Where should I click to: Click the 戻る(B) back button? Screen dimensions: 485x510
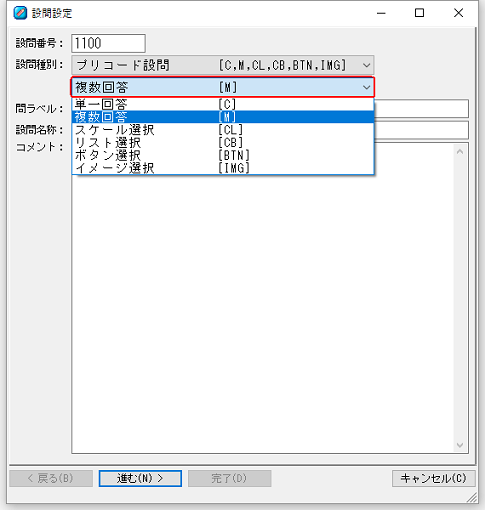pyautogui.click(x=51, y=478)
